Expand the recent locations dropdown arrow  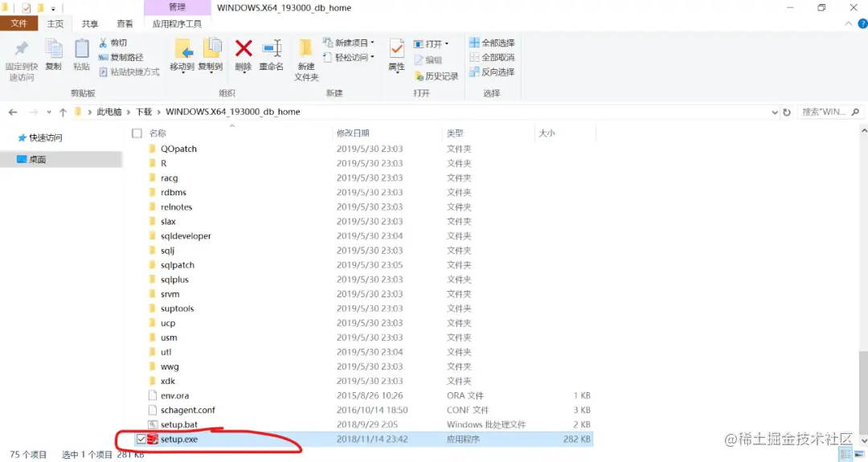(49, 112)
